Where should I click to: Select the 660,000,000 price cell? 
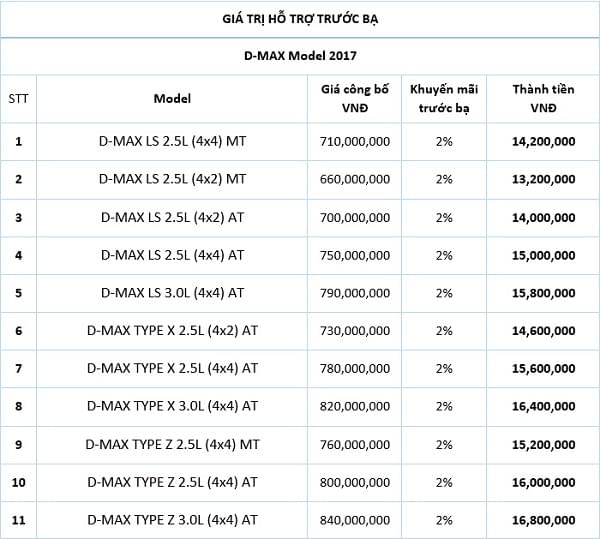click(x=355, y=180)
